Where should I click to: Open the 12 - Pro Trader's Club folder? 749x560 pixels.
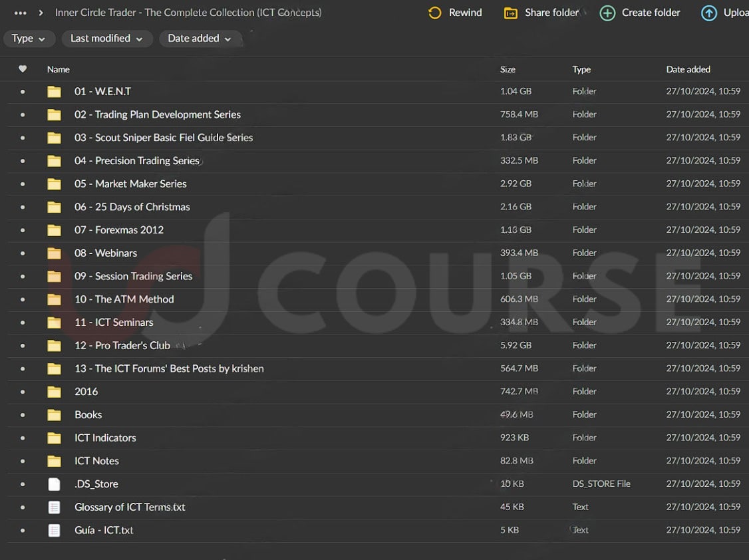coord(122,345)
